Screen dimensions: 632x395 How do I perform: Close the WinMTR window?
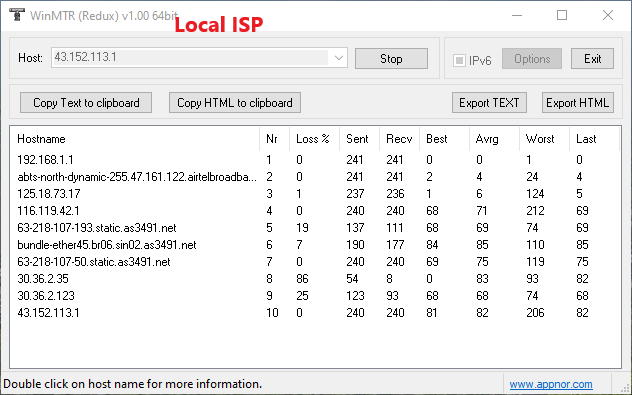point(608,15)
